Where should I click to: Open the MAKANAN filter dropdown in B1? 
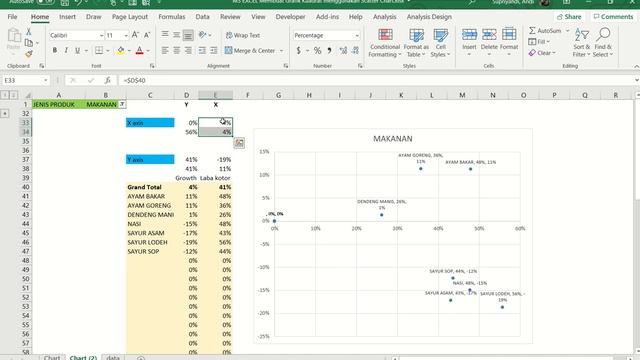(x=122, y=104)
